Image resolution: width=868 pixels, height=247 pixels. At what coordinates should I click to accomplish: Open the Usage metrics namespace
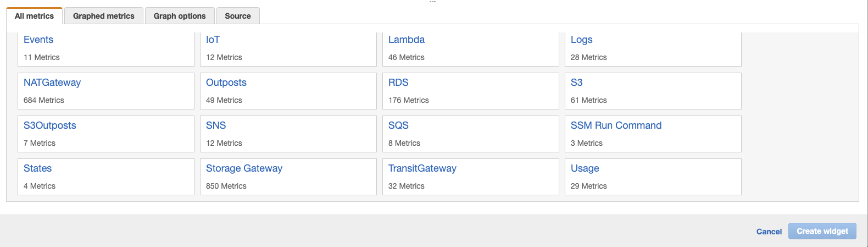(x=585, y=168)
